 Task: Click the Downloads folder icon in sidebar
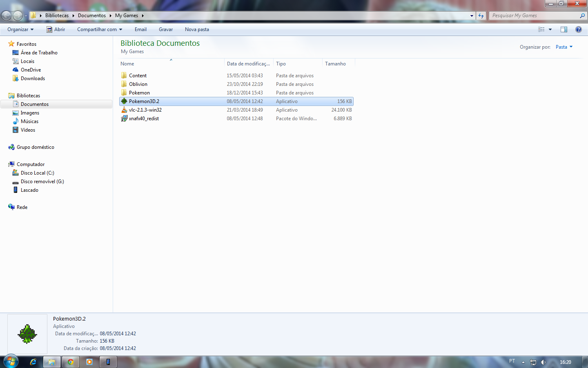[x=16, y=78]
